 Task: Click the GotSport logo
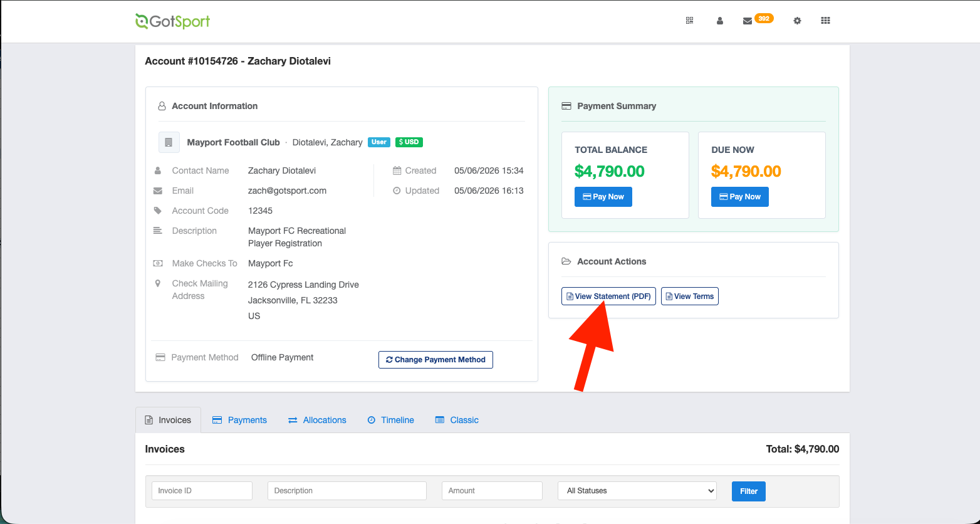[x=172, y=21]
